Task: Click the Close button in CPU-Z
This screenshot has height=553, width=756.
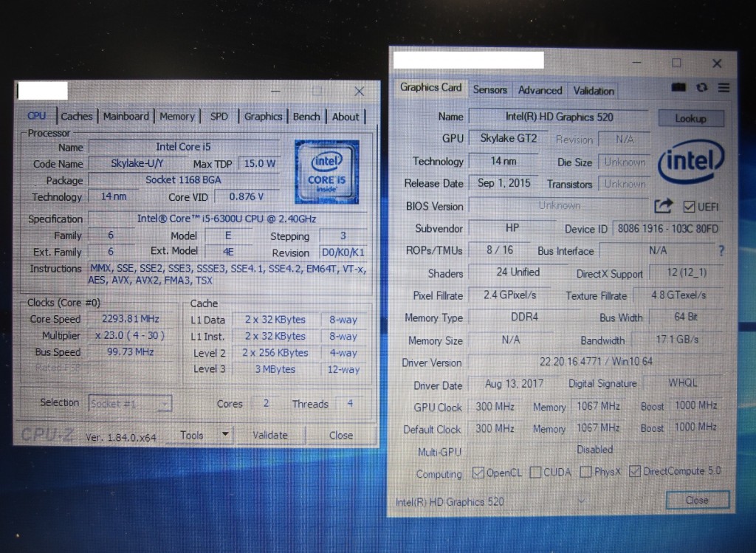Action: (341, 435)
